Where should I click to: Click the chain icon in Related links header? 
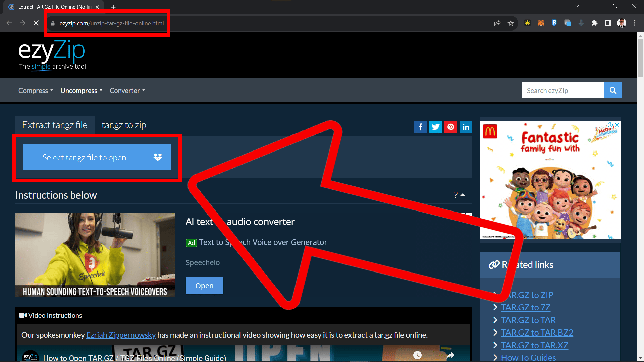[x=493, y=264]
